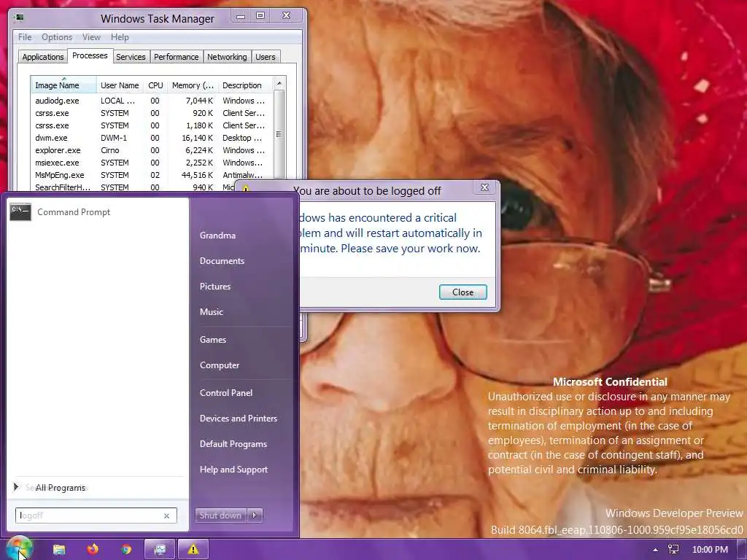
Task: Select the csrss.exe row using 1,180 K
Action: click(x=152, y=125)
